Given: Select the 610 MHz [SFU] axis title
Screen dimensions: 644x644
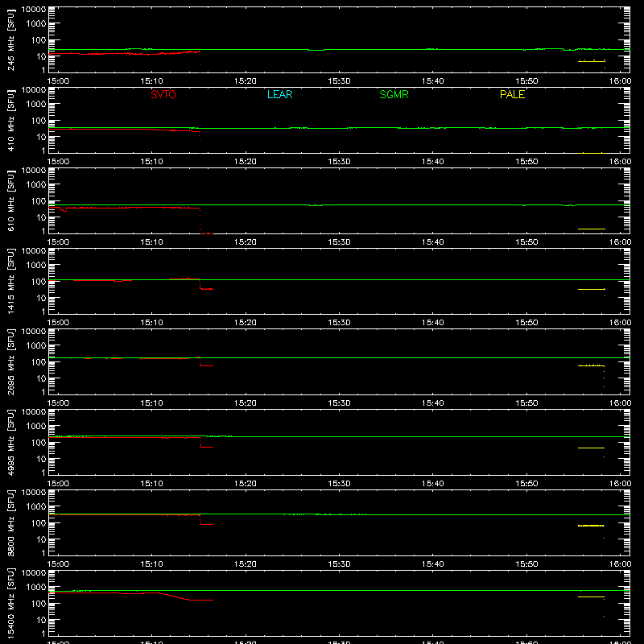Looking at the screenshot, I should (x=10, y=200).
